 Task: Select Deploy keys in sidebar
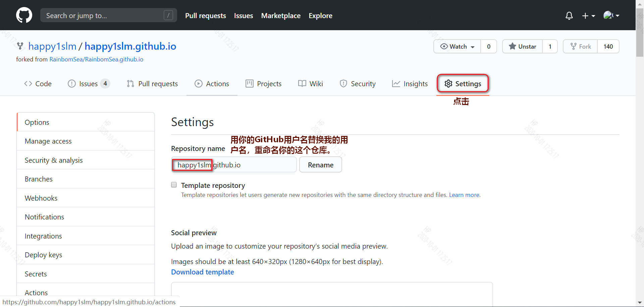point(86,255)
